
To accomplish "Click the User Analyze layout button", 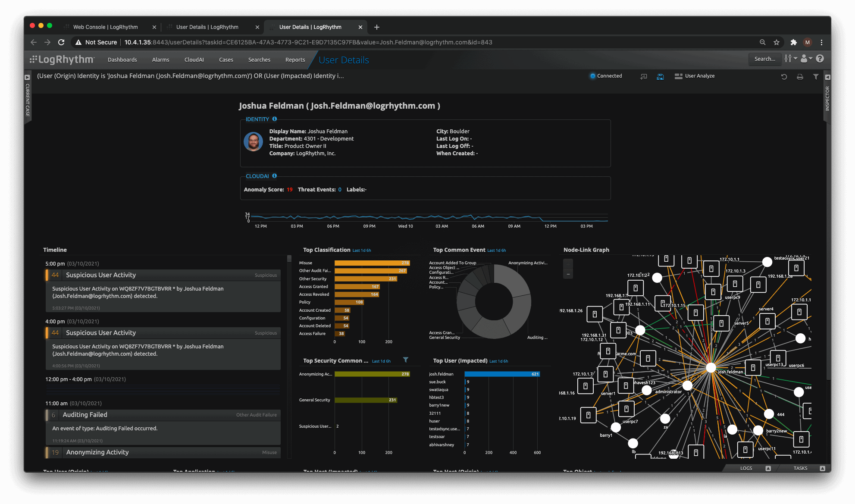I will (695, 76).
